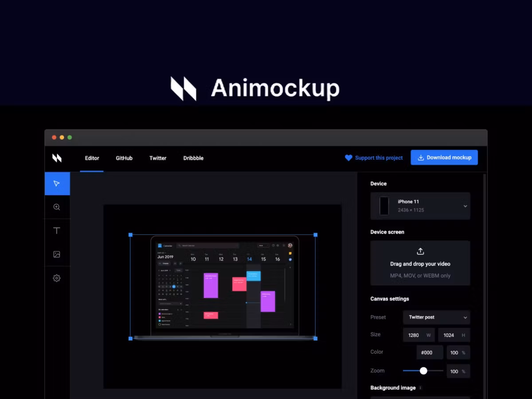The width and height of the screenshot is (532, 399).
Task: Click the Animockup logo in app header
Action: tap(57, 158)
